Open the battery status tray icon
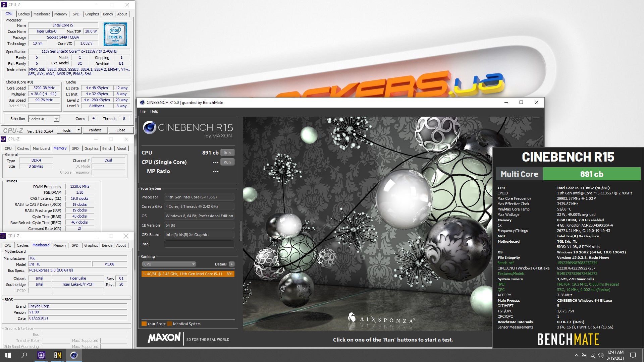This screenshot has width=644, height=362. (x=584, y=355)
